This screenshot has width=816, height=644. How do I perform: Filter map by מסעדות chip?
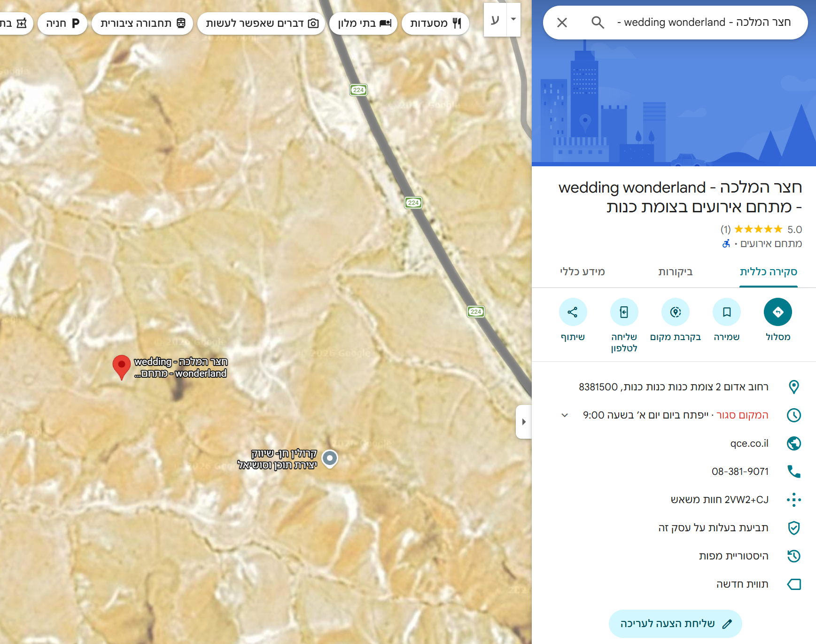click(x=435, y=23)
